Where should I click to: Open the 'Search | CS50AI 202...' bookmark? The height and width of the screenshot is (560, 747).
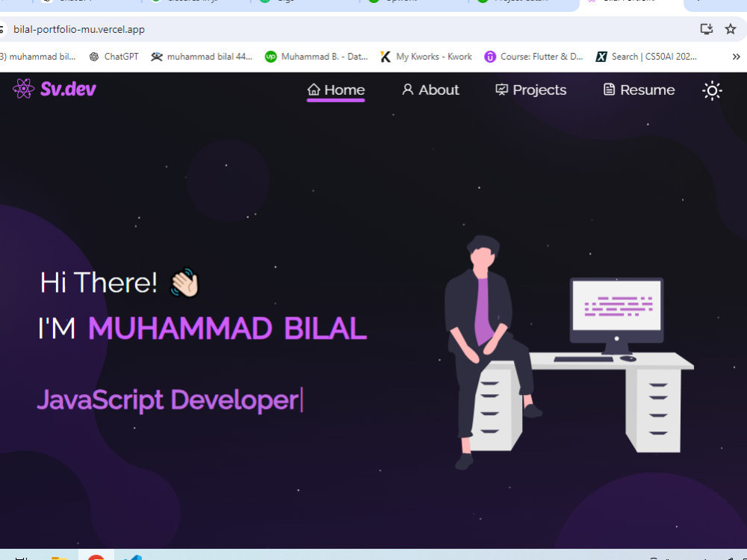click(x=646, y=57)
